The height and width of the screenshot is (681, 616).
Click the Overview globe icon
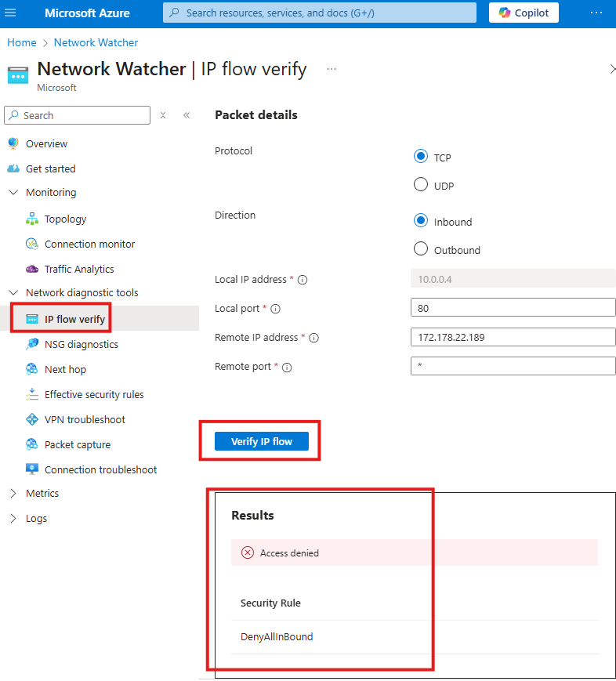13,143
